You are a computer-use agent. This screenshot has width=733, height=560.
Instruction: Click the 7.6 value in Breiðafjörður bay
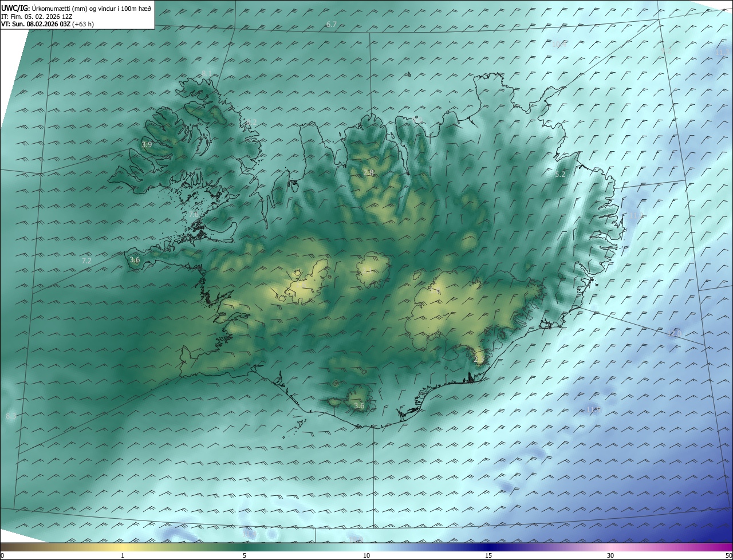pyautogui.click(x=194, y=214)
